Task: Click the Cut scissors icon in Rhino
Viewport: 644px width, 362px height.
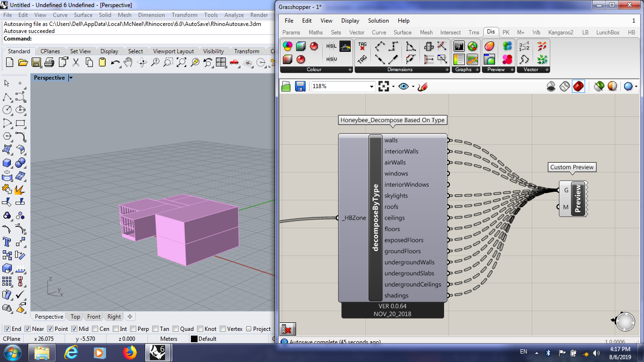Action: coord(76,62)
